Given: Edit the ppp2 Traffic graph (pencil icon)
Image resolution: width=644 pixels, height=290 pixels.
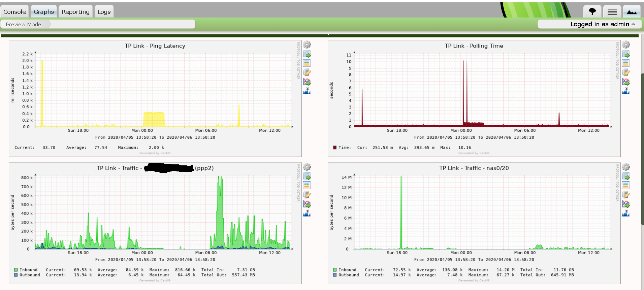Looking at the screenshot, I should click(307, 195).
